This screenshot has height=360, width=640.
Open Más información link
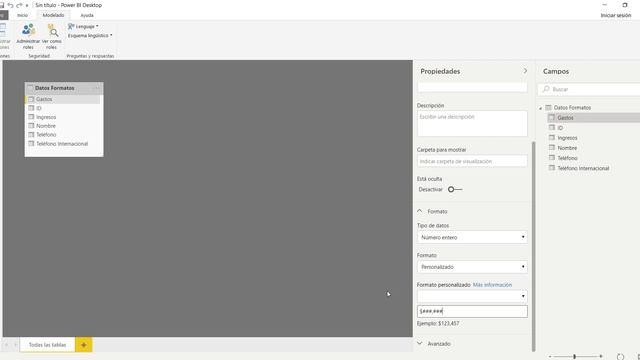click(x=492, y=285)
